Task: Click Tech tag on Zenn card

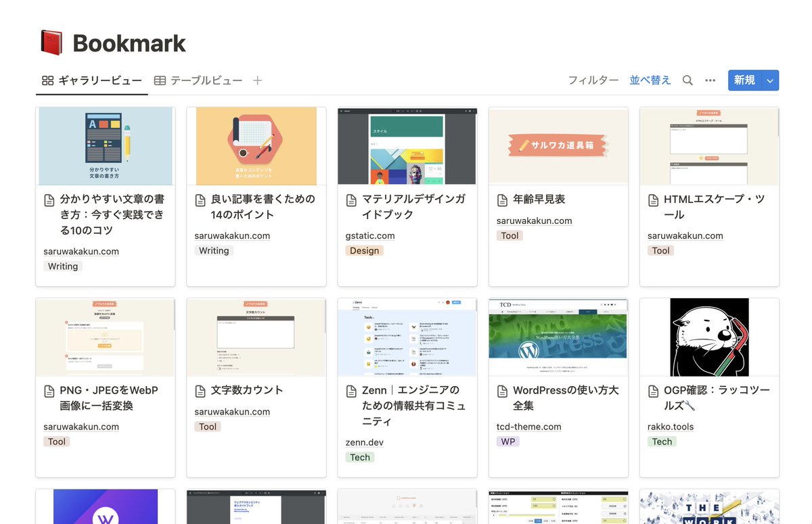Action: [360, 457]
